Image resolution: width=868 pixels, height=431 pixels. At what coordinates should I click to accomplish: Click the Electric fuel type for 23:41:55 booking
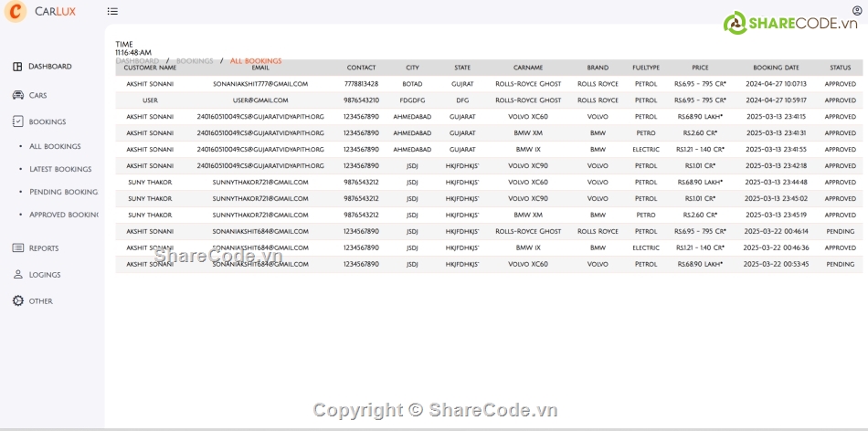tap(646, 150)
